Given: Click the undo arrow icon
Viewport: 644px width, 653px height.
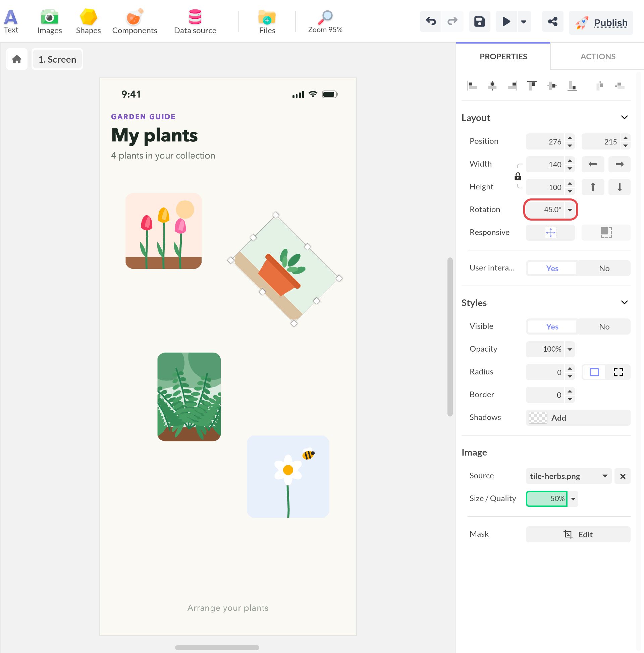Looking at the screenshot, I should tap(431, 22).
